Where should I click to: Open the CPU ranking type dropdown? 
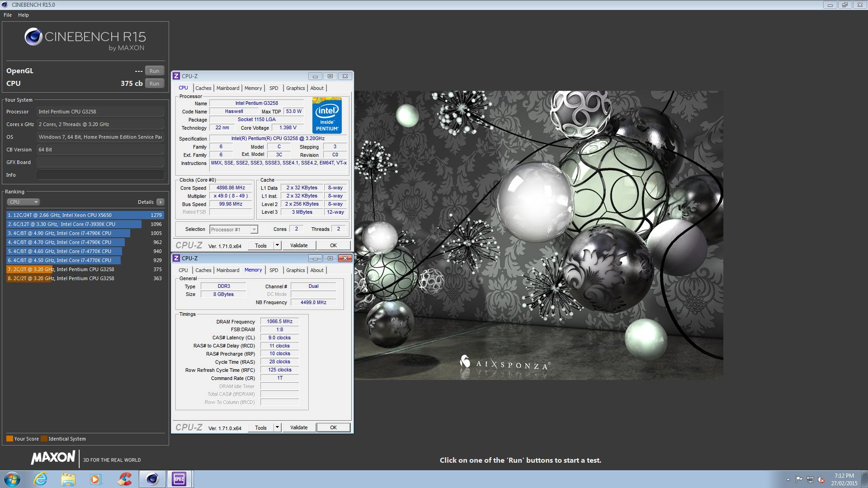[x=24, y=202]
